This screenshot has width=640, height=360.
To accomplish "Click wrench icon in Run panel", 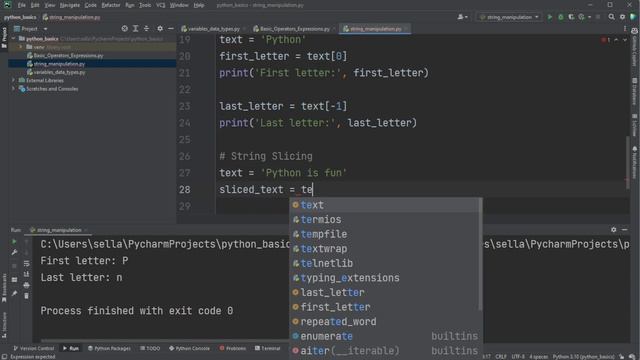I will [x=14, y=253].
